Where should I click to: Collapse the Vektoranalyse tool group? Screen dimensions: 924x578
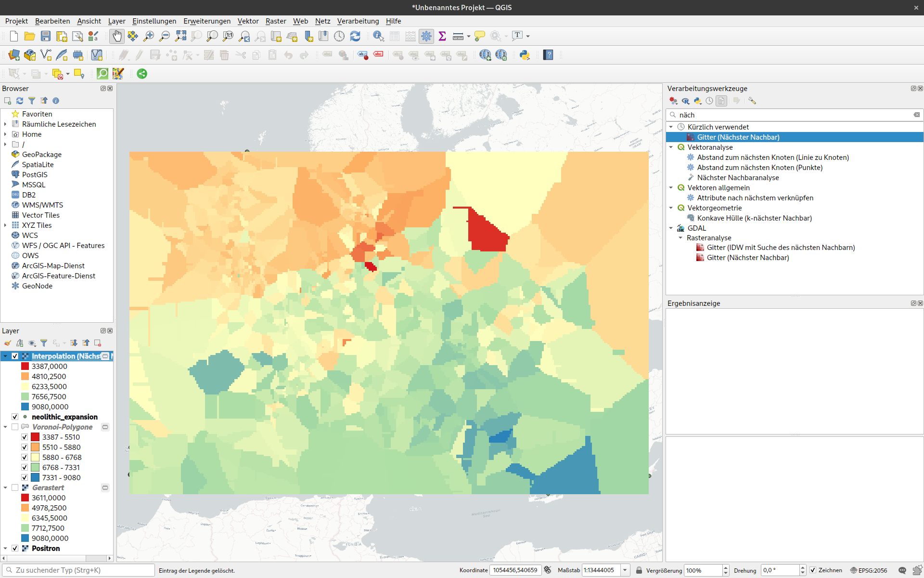click(x=671, y=147)
